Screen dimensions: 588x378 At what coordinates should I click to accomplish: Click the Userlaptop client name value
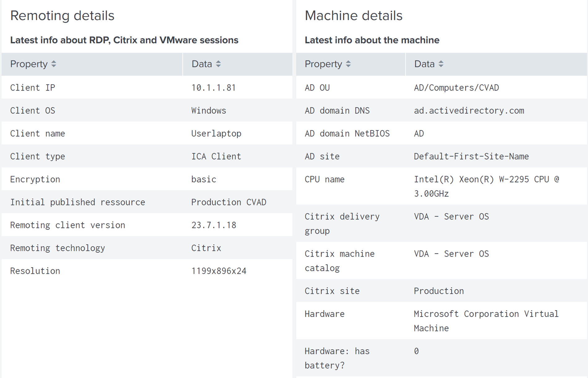pyautogui.click(x=216, y=134)
